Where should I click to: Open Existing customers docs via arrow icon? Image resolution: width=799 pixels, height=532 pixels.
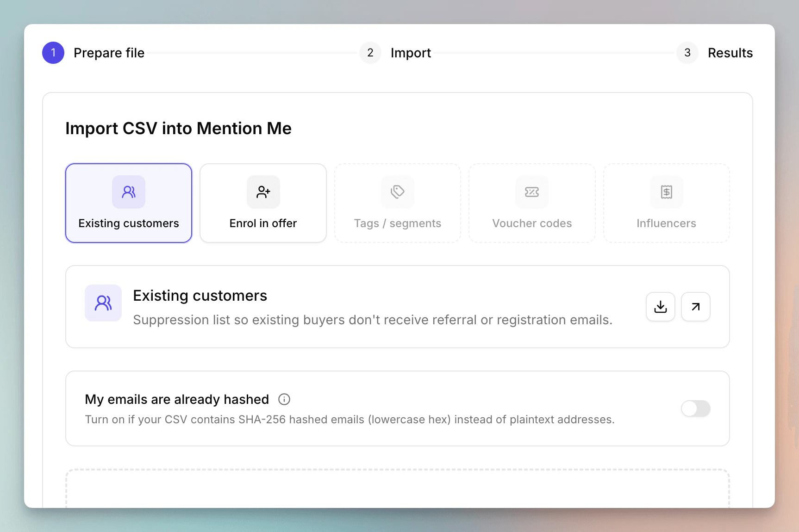coord(696,307)
